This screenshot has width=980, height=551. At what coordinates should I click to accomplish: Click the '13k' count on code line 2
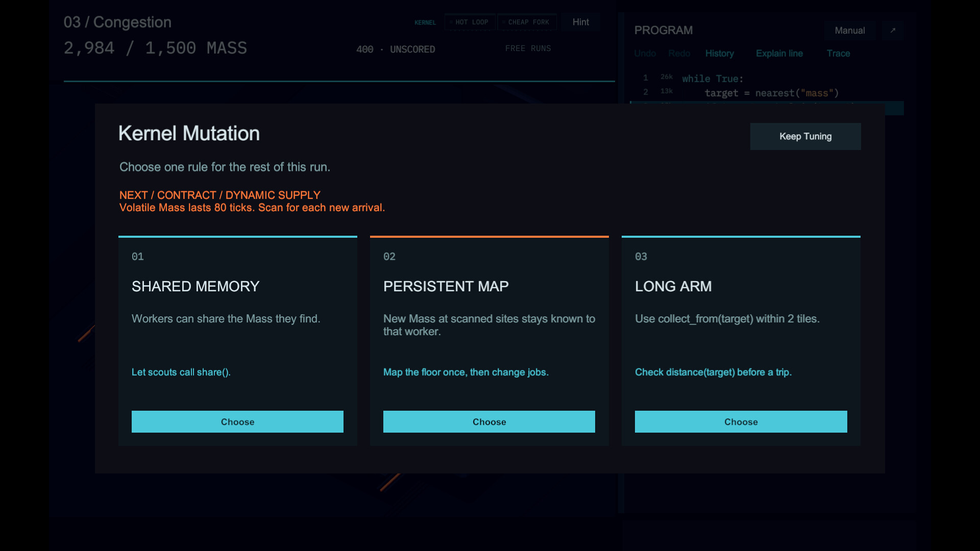pos(667,91)
